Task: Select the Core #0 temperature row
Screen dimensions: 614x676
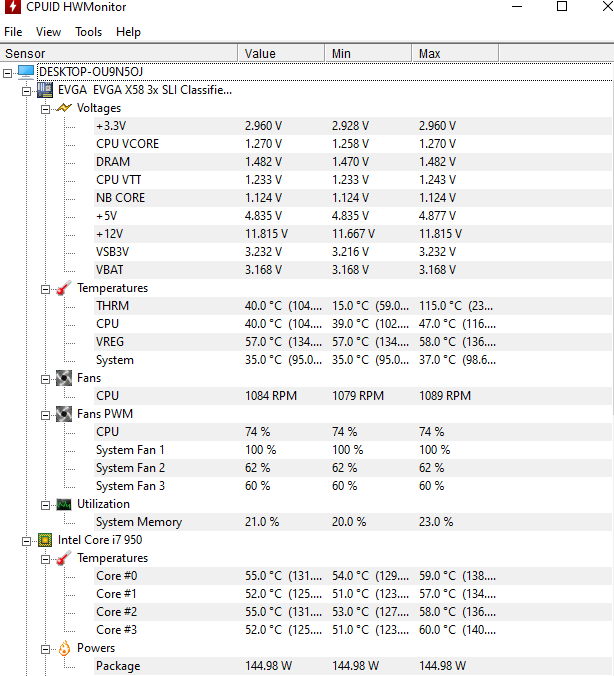Action: pyautogui.click(x=353, y=576)
